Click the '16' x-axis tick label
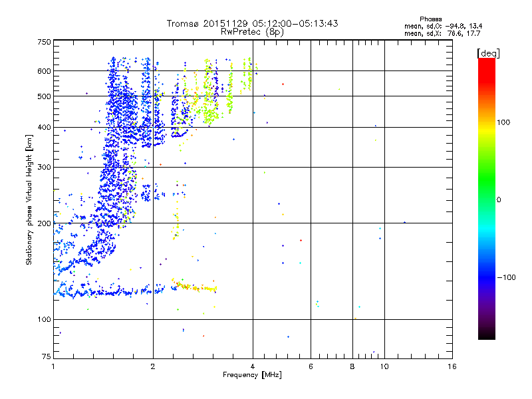 pyautogui.click(x=452, y=366)
